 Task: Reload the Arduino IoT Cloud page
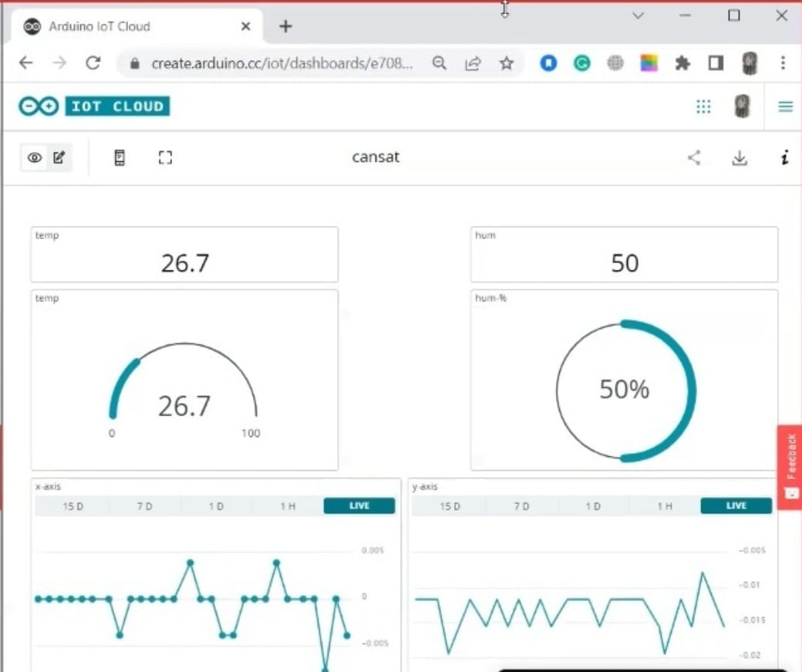[x=93, y=63]
